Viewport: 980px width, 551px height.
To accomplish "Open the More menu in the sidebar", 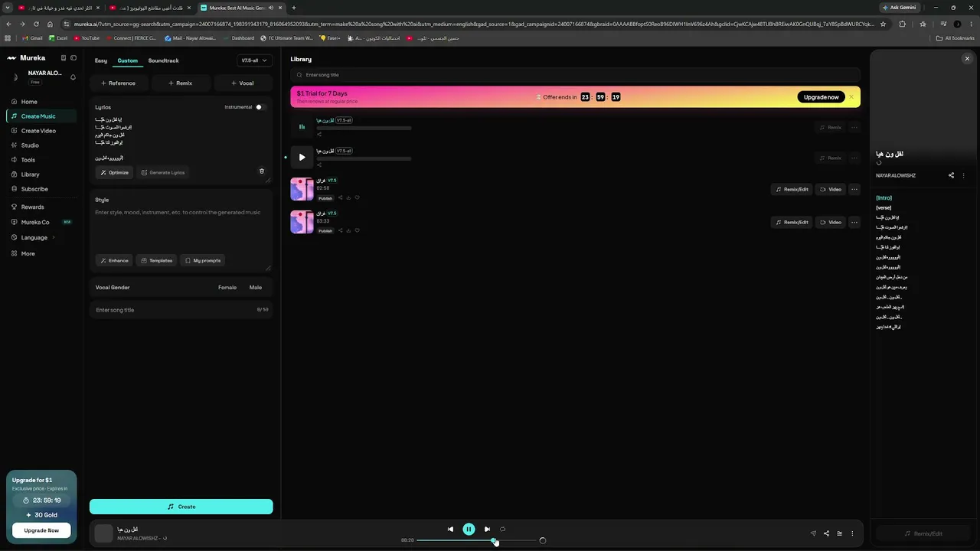I will 28,253.
